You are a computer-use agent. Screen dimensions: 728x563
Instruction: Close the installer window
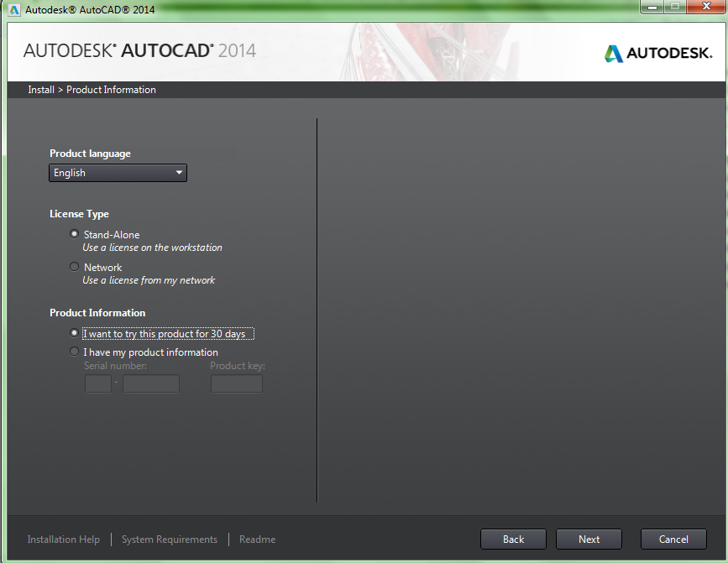tap(706, 7)
